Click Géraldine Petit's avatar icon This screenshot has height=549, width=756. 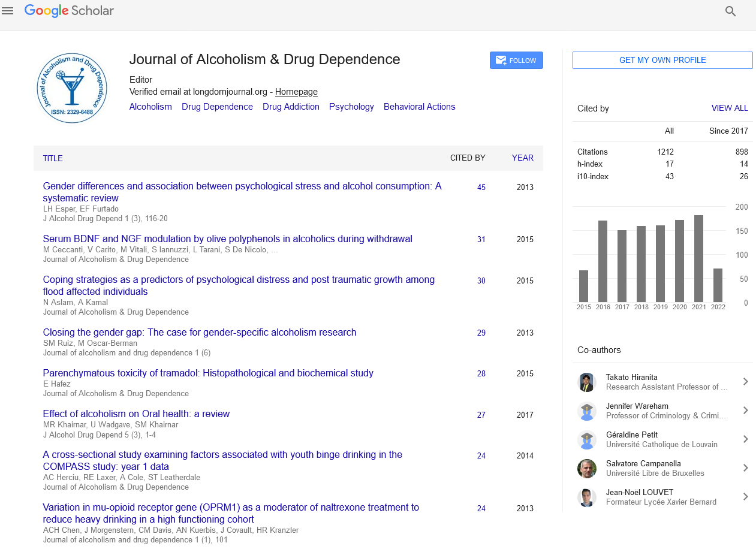click(586, 440)
